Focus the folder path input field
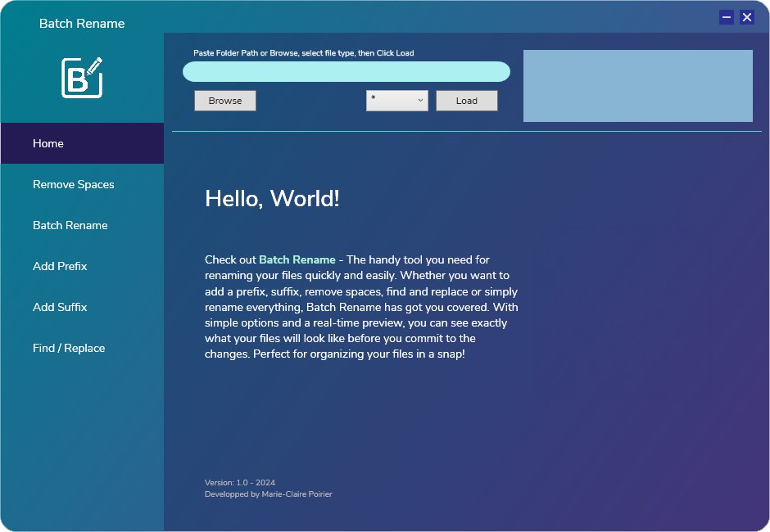The image size is (770, 532). (x=346, y=72)
